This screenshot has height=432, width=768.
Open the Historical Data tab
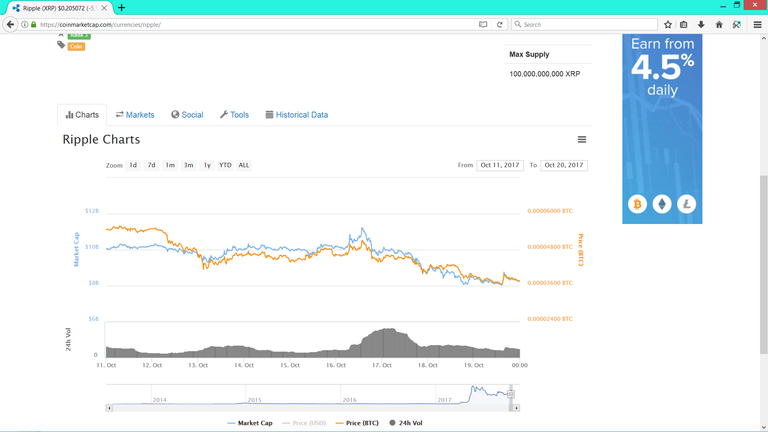297,115
